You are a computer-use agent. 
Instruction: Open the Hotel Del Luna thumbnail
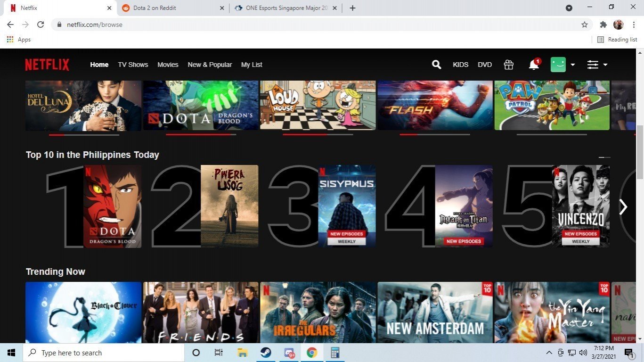(83, 106)
